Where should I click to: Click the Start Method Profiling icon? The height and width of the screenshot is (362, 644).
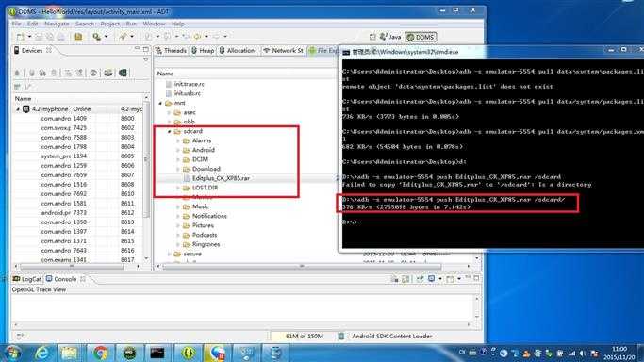(x=79, y=73)
